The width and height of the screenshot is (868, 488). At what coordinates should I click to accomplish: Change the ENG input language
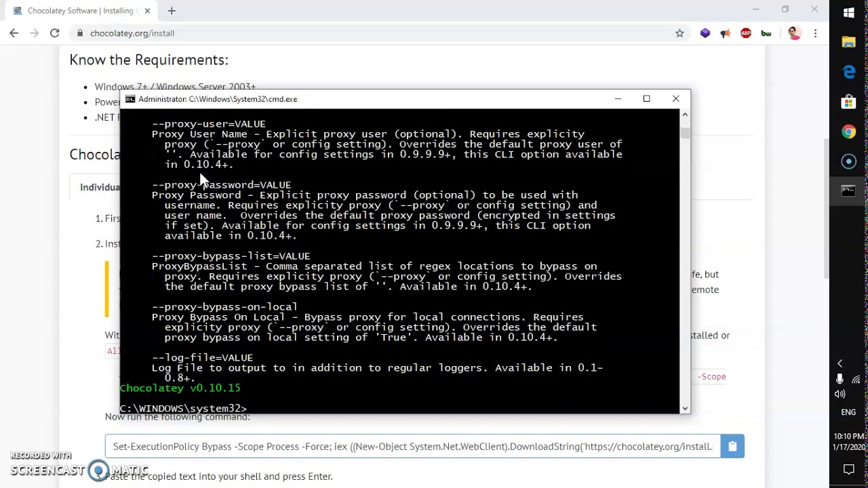pos(848,412)
